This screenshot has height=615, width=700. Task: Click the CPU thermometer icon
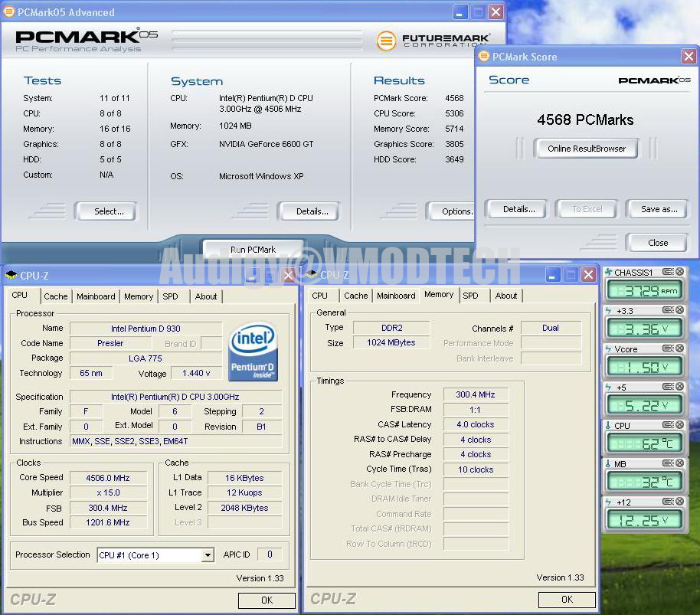(608, 425)
